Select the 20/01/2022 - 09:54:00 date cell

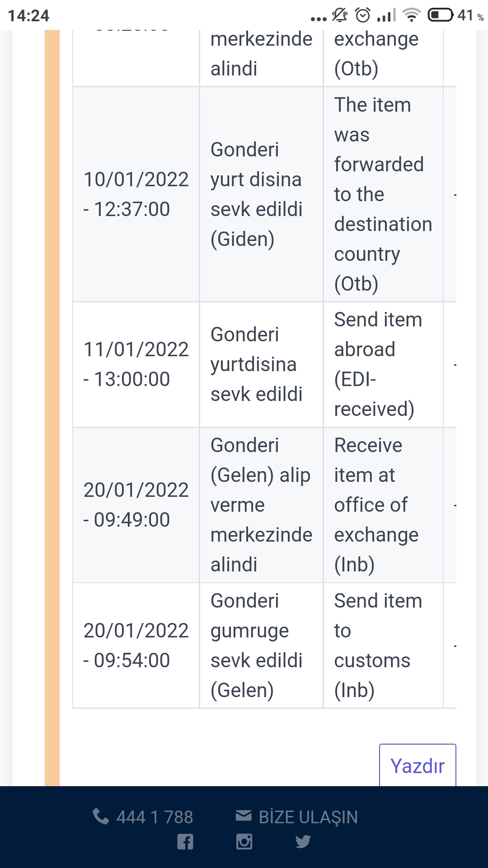136,646
